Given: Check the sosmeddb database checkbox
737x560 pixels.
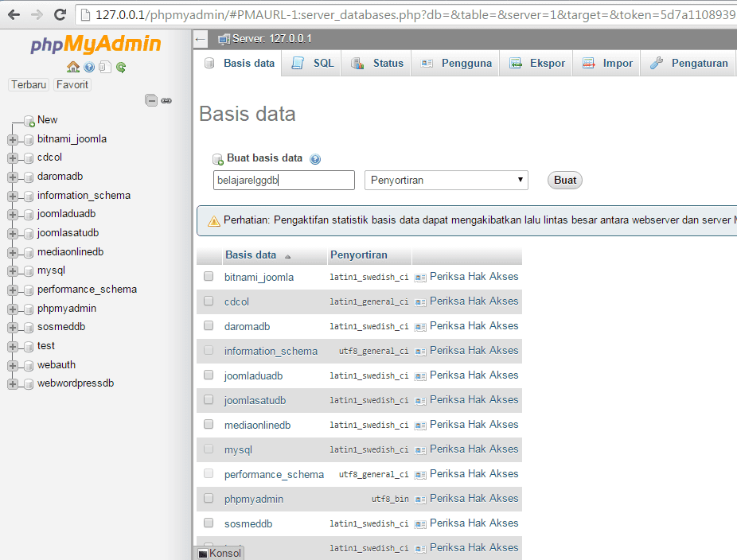Looking at the screenshot, I should click(209, 523).
